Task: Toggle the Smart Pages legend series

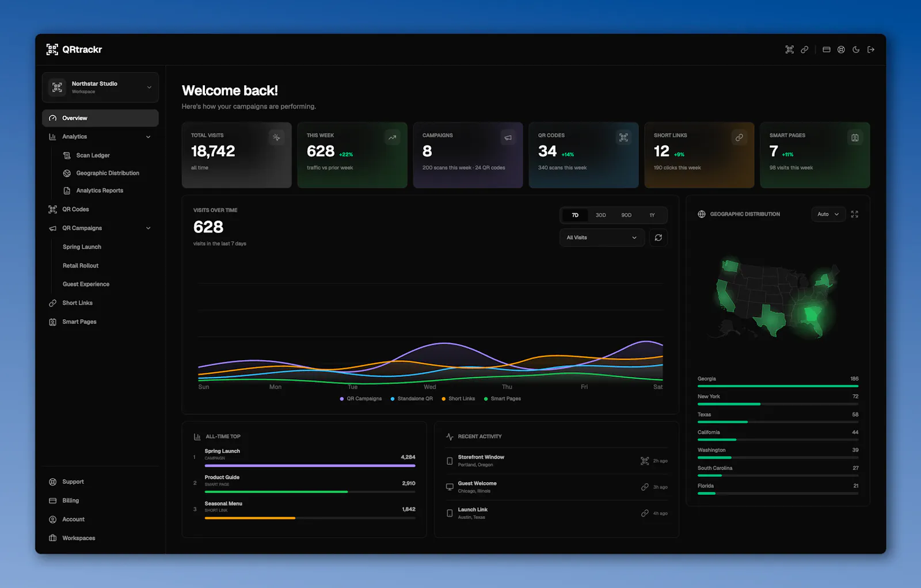Action: point(503,399)
